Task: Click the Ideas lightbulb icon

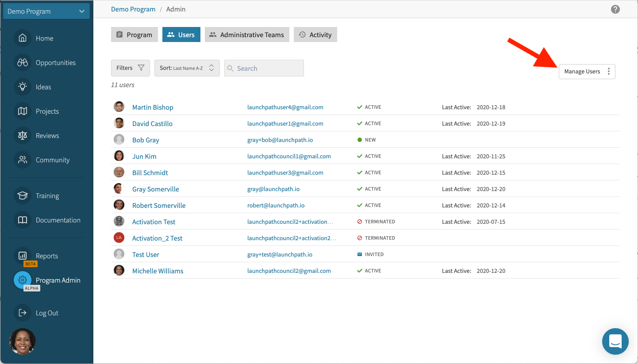Action: pos(23,87)
